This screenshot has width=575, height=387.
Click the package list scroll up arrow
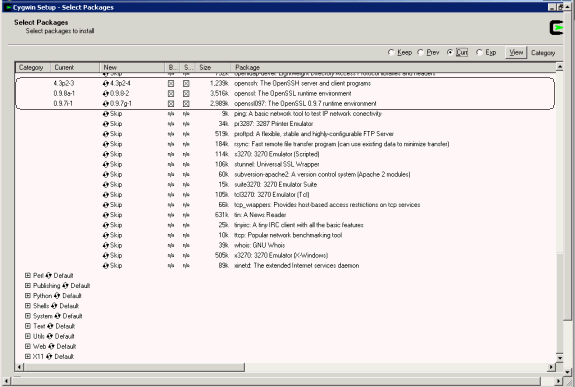click(560, 67)
